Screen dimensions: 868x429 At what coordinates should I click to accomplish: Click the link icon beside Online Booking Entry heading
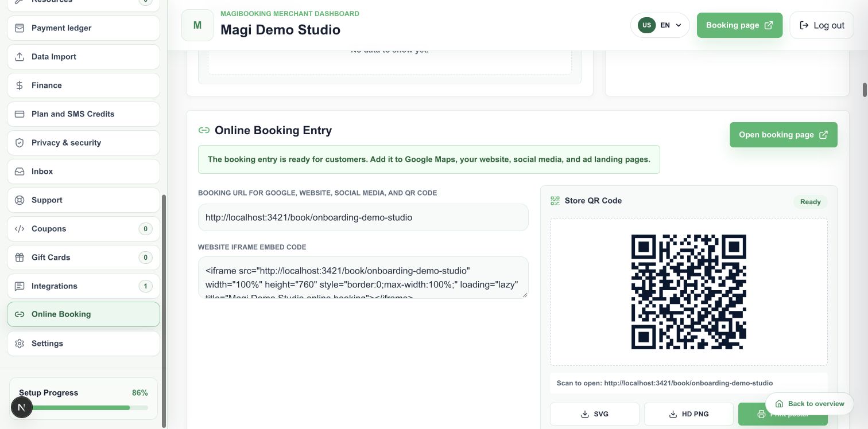point(204,130)
